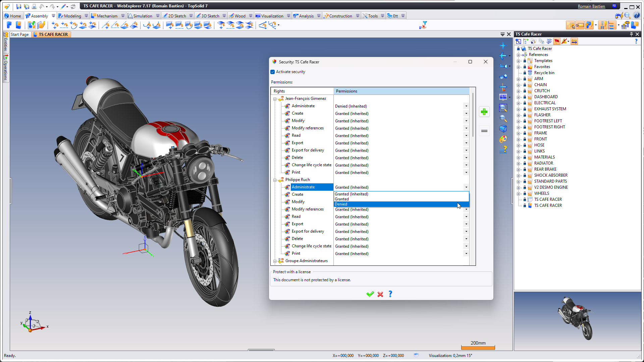Open dropdown for Philippe Ruch Print permission
The image size is (644, 362).
click(x=466, y=254)
